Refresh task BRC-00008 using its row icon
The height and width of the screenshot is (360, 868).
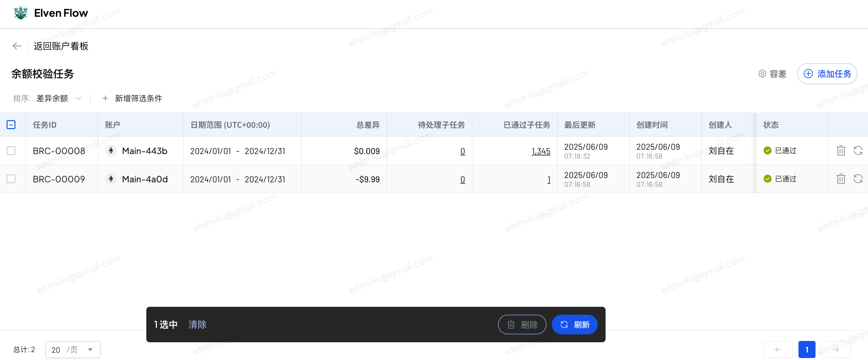(858, 150)
